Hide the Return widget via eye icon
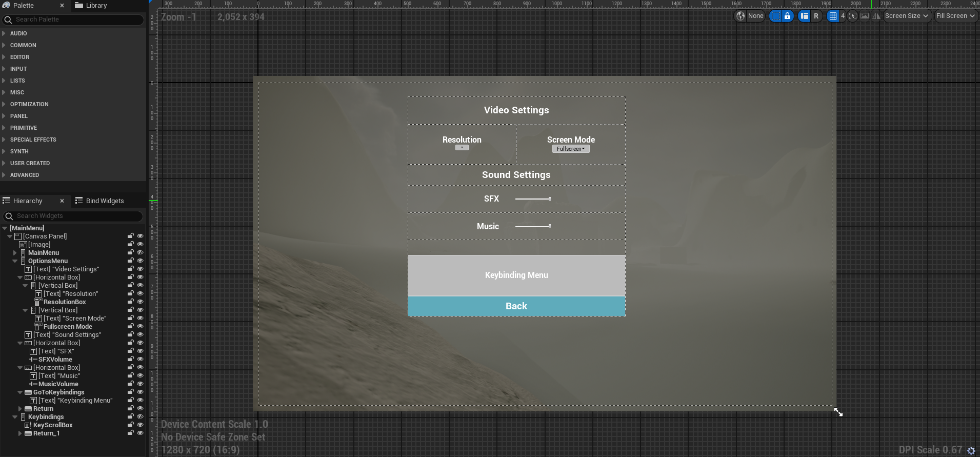The image size is (980, 457). [x=140, y=408]
